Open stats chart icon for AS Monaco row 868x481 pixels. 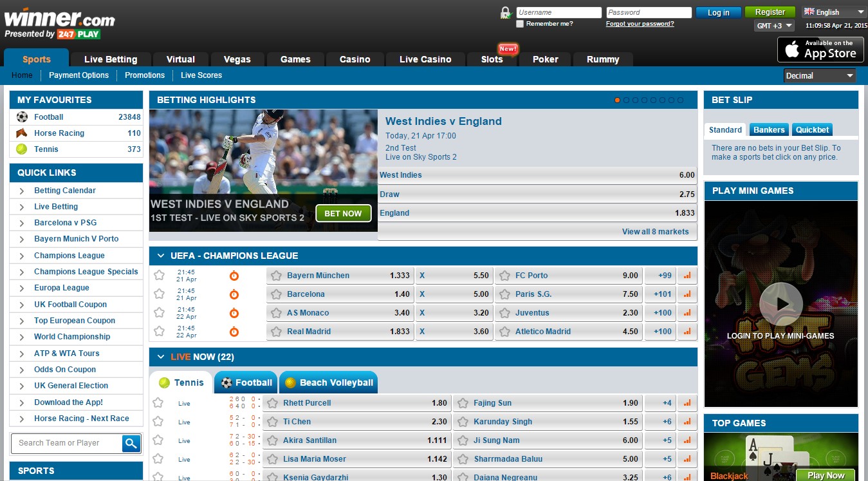687,313
